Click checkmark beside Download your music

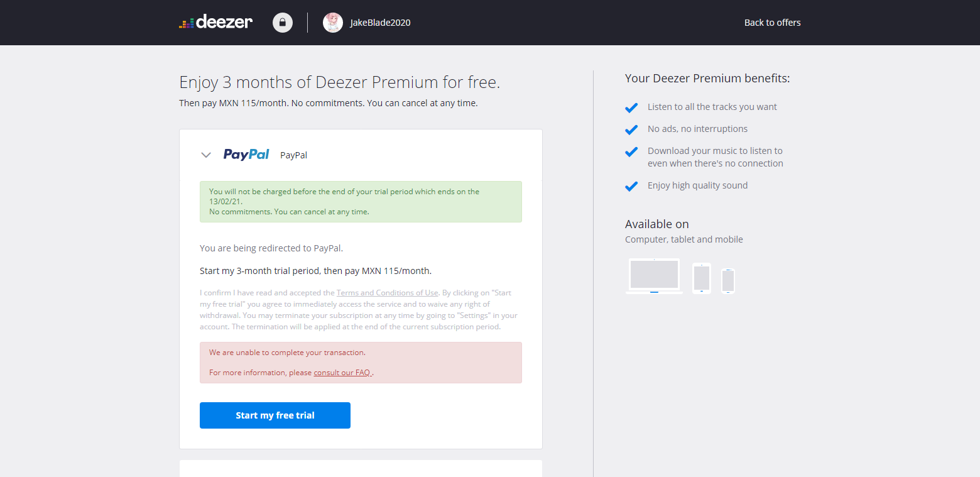631,151
